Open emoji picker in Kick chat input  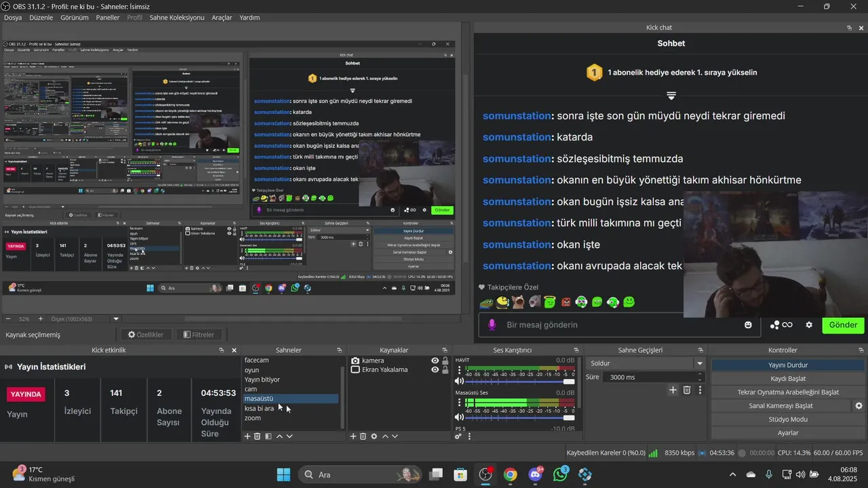[x=748, y=325]
